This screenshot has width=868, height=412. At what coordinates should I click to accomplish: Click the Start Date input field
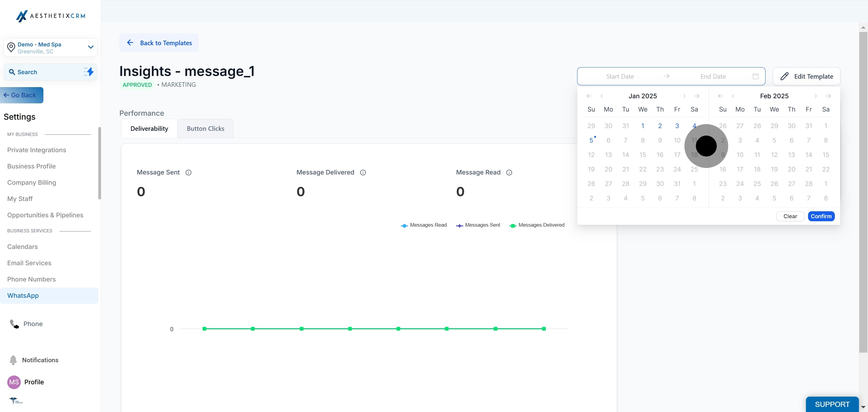click(620, 76)
